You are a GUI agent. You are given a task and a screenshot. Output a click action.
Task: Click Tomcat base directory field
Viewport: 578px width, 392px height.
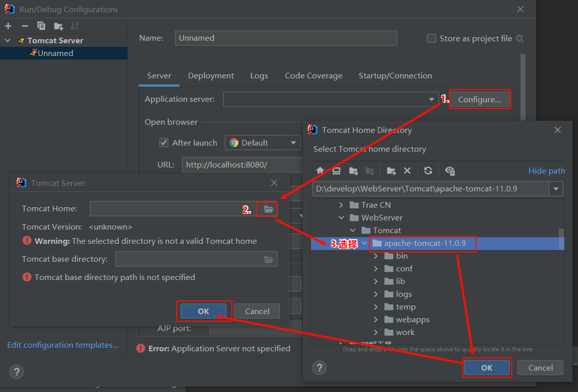click(196, 259)
